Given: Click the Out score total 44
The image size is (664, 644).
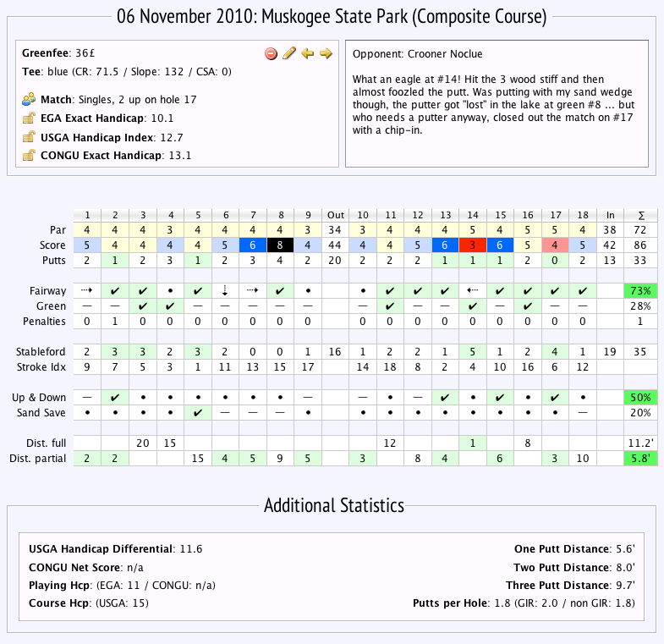Looking at the screenshot, I should 335,245.
